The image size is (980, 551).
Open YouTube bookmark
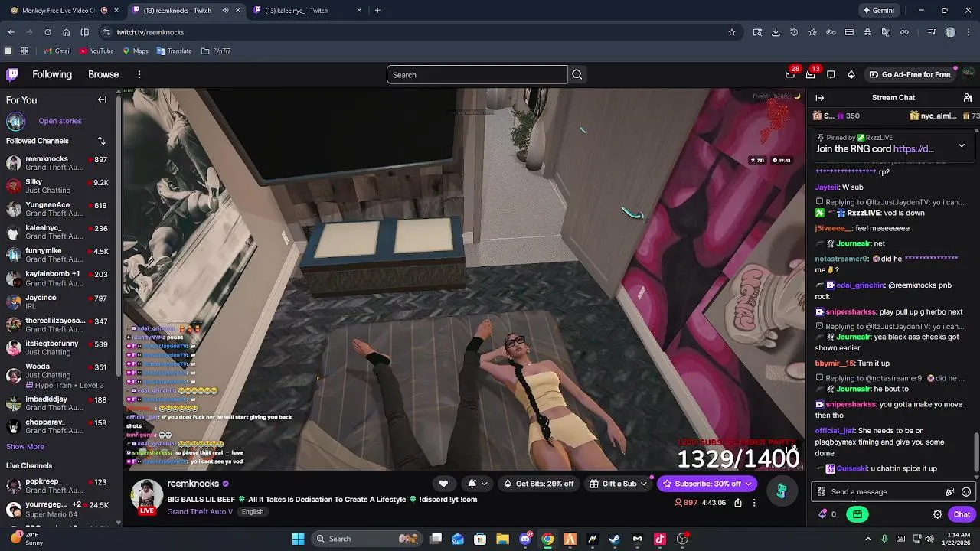point(96,51)
